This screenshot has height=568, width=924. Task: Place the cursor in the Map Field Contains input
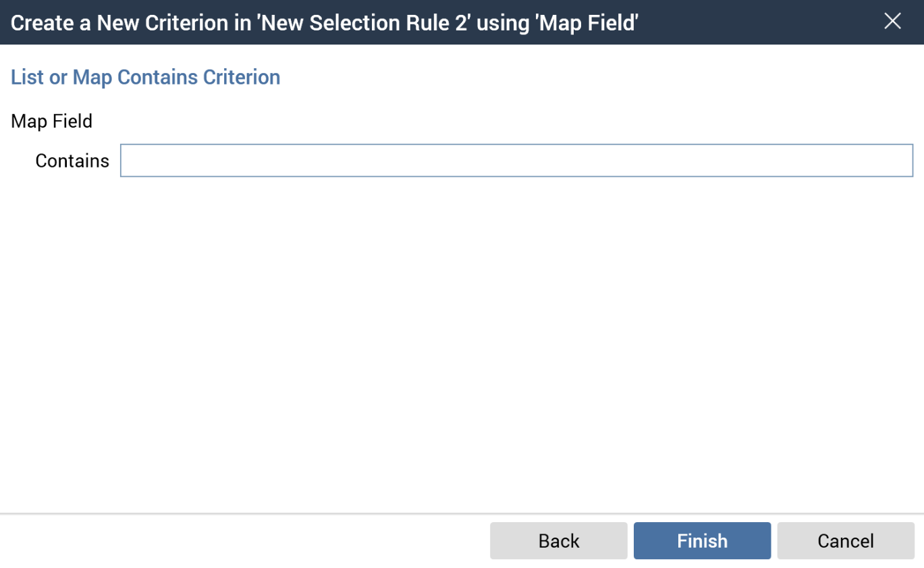tap(516, 161)
